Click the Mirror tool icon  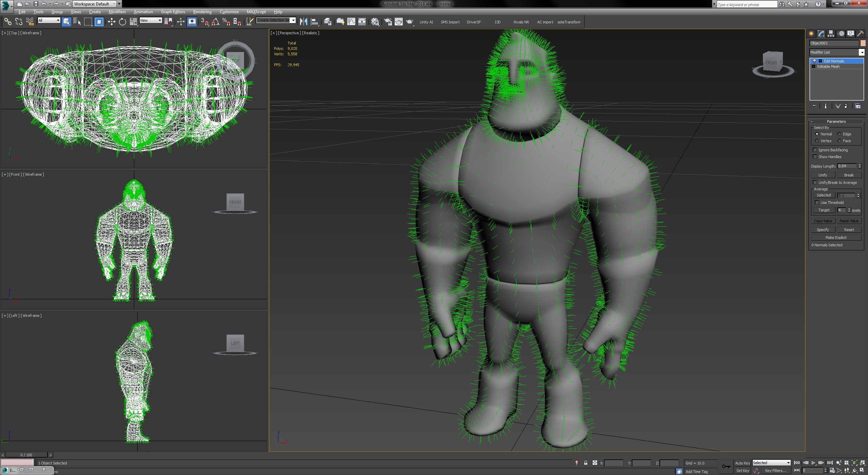[303, 22]
